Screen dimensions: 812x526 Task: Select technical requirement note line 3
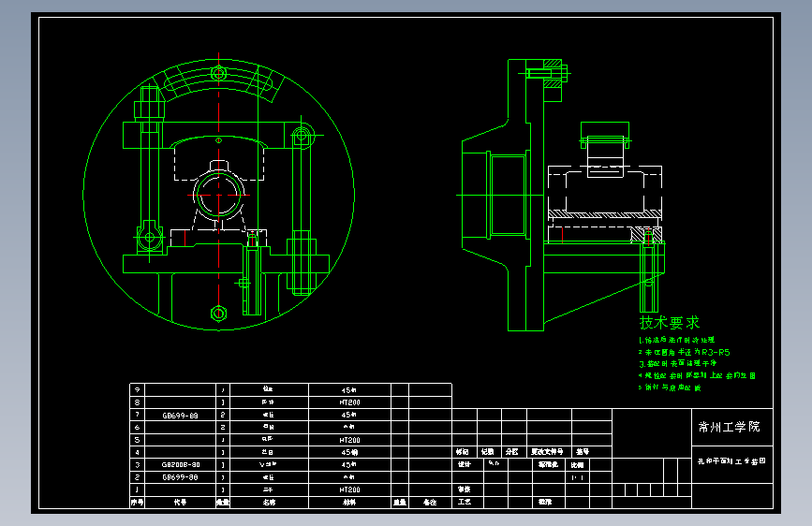pos(678,363)
